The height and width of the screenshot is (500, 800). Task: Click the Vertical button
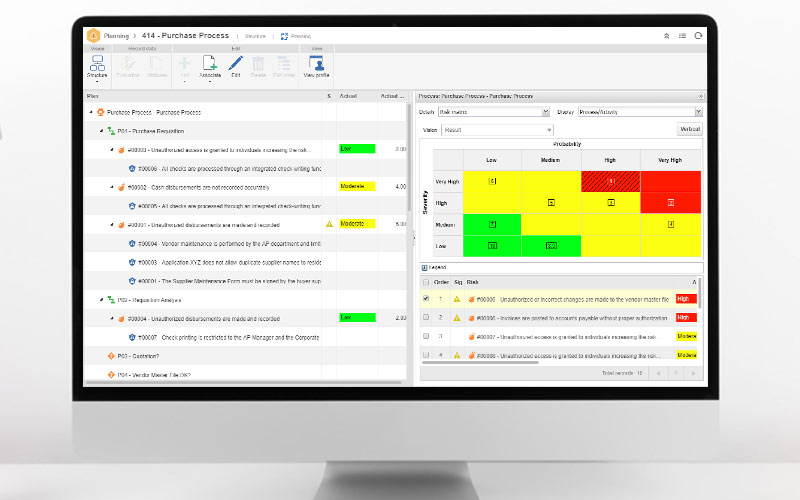690,129
